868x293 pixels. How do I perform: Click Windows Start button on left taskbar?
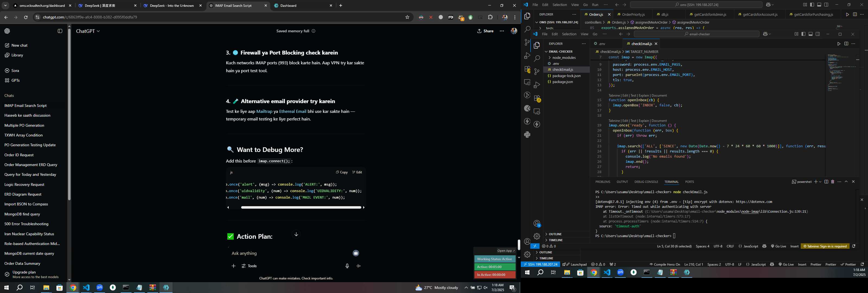pyautogui.click(x=6, y=288)
